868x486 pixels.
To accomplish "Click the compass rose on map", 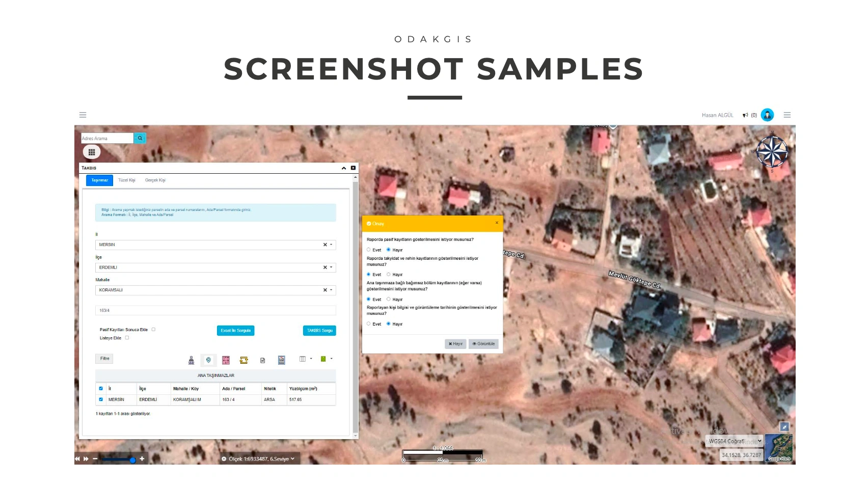I will coord(771,151).
